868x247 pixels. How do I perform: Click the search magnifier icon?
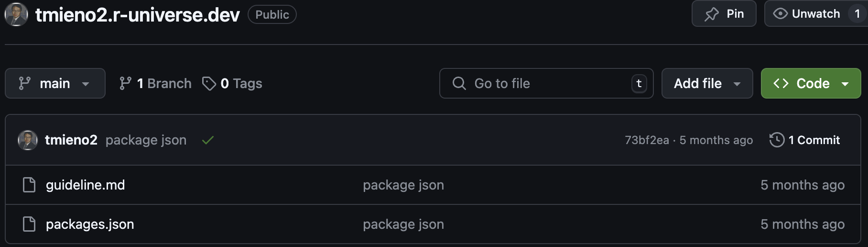click(459, 83)
